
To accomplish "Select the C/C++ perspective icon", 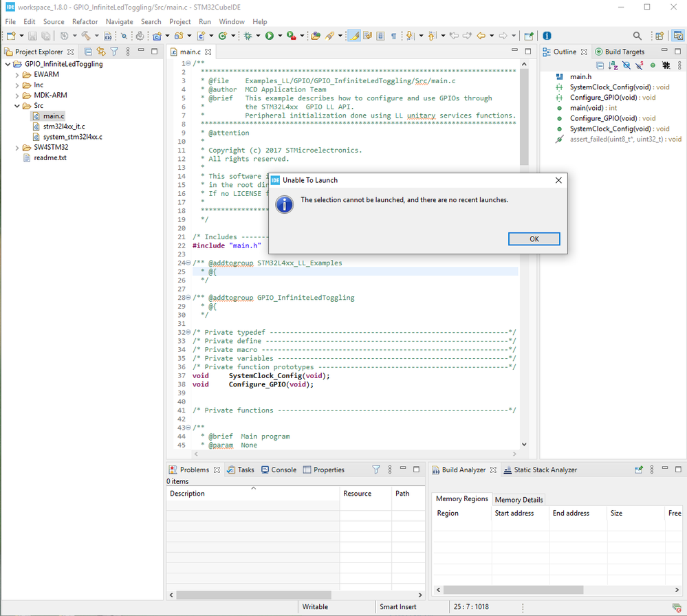I will point(678,36).
